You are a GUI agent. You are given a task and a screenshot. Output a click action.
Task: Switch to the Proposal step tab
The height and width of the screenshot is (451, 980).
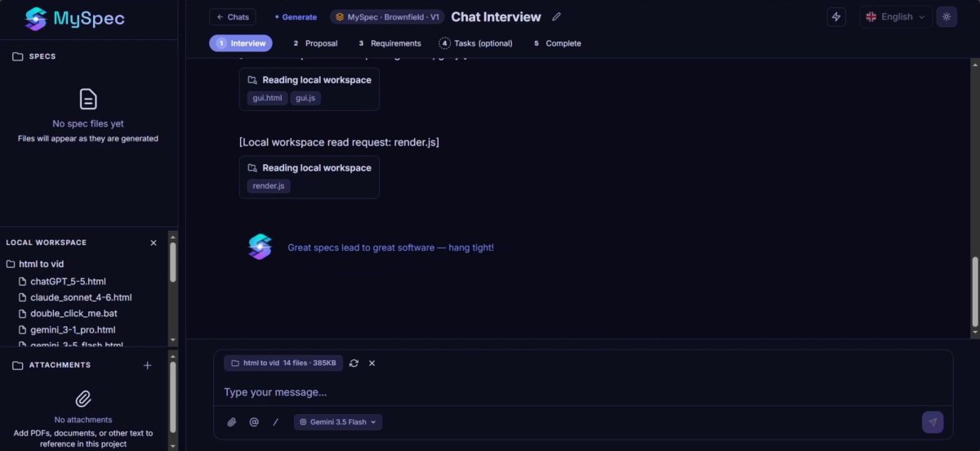click(314, 43)
